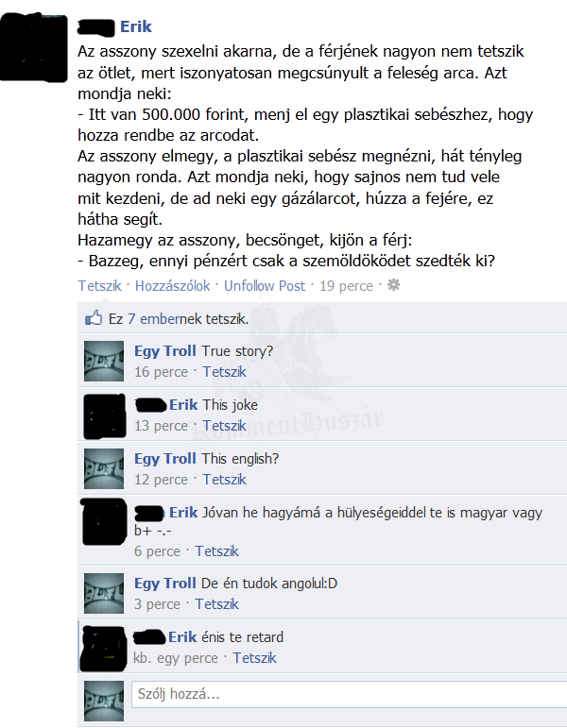Open the post options gear icon

point(394,285)
